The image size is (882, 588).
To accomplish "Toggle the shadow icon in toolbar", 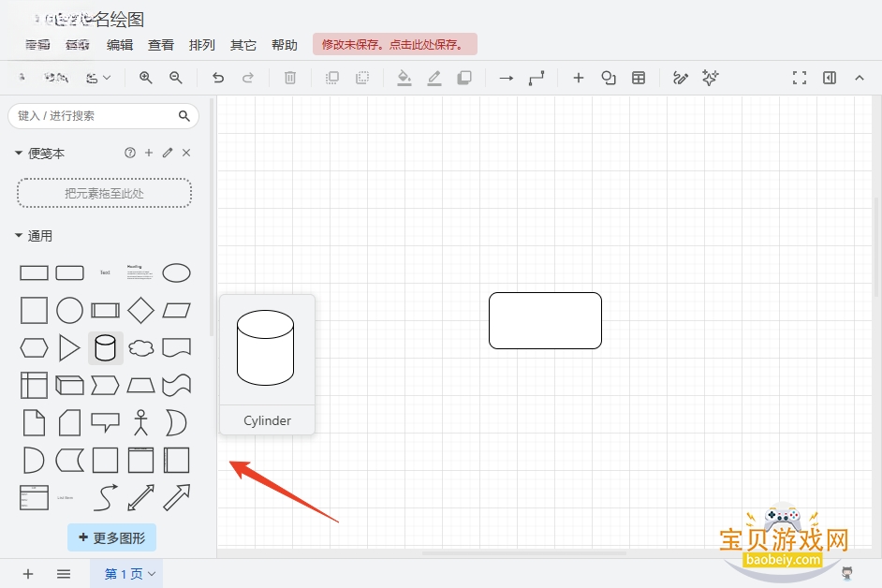I will 464,78.
